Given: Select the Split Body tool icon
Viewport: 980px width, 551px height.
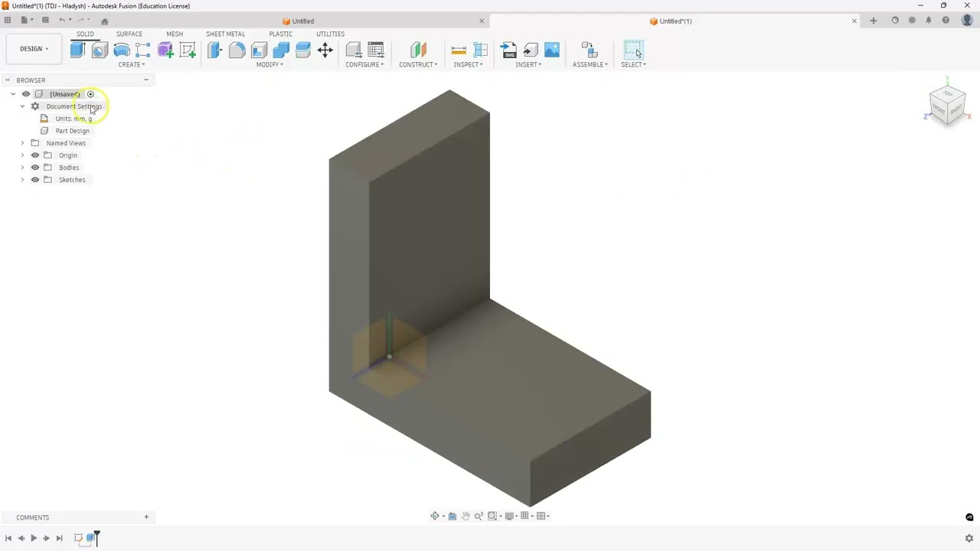Looking at the screenshot, I should point(303,51).
